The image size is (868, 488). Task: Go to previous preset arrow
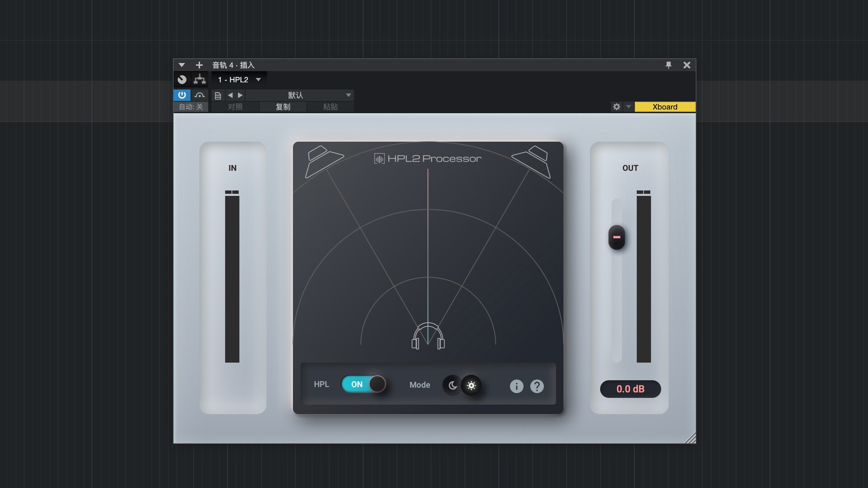click(x=230, y=95)
